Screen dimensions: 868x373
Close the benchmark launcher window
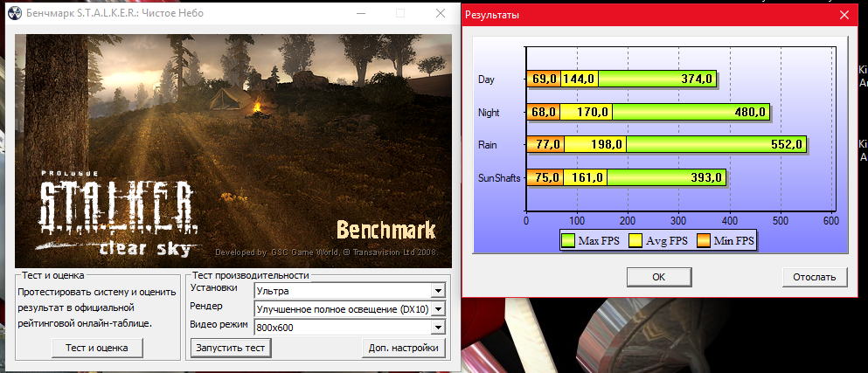click(440, 13)
